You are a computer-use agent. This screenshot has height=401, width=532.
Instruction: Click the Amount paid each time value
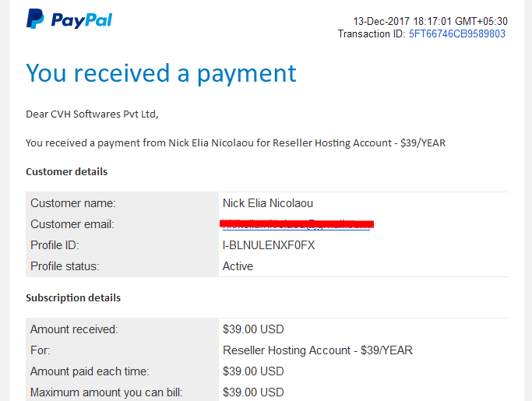(253, 371)
